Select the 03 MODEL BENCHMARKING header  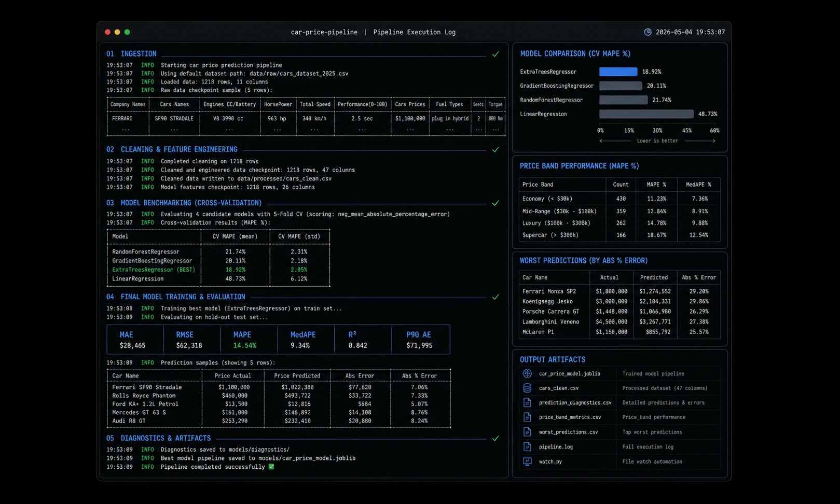(184, 203)
